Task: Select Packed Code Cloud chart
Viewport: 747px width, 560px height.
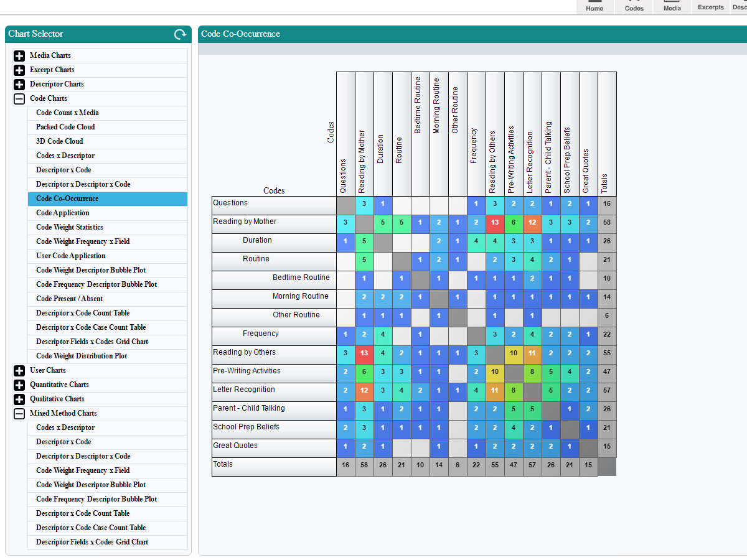Action: click(x=65, y=127)
